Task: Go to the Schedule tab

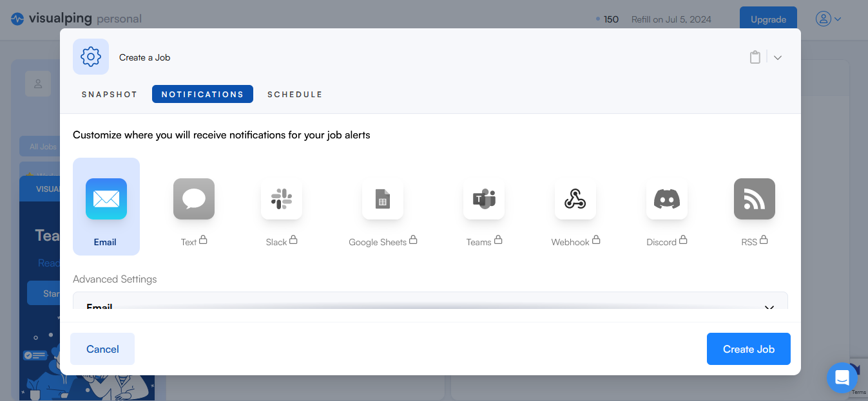Action: click(294, 94)
